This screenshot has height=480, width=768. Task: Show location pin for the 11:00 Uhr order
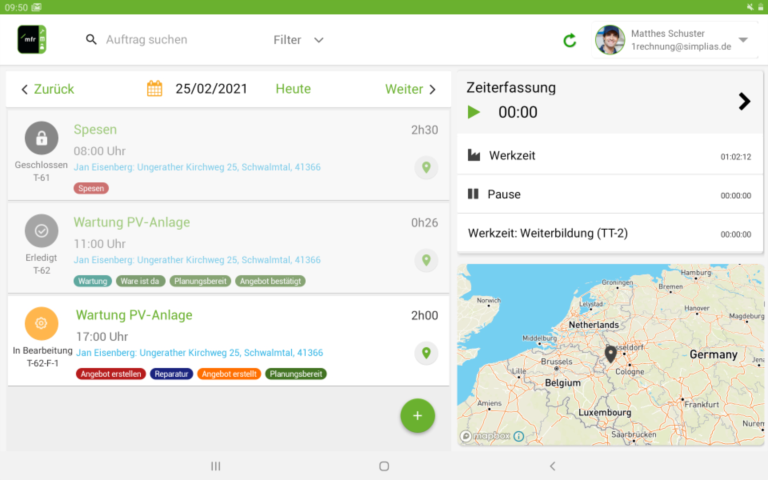click(426, 260)
